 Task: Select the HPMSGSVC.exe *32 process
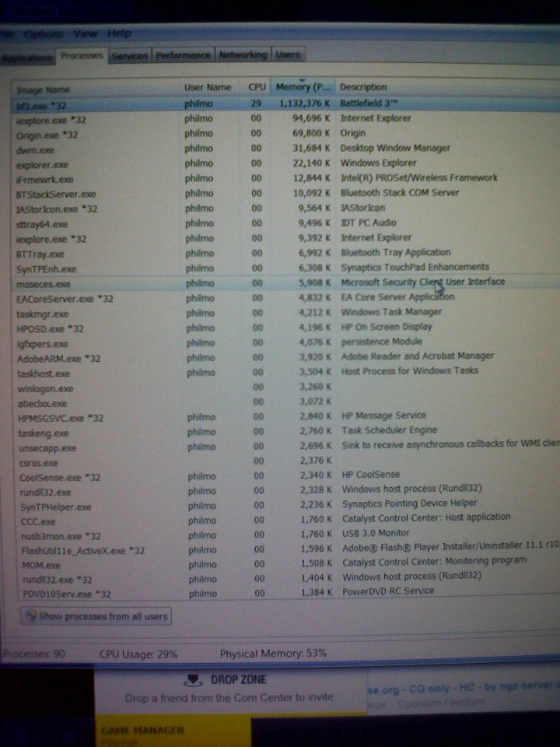pos(61,419)
